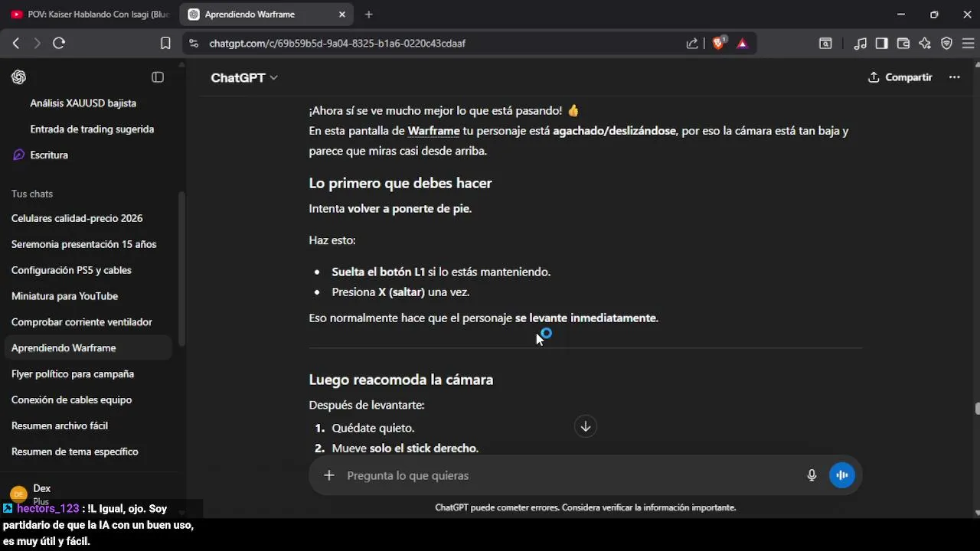Open Brave Rewards triangle icon
This screenshot has width=980, height=551.
(742, 44)
